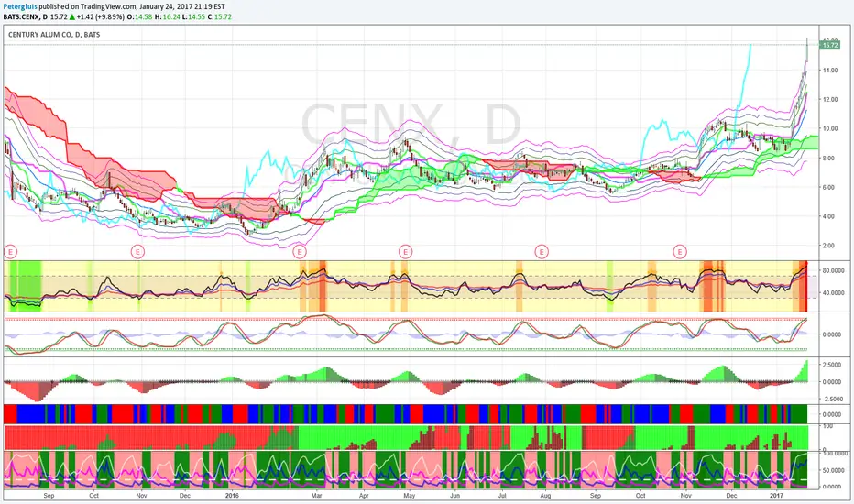Click the BATS:CENX, D symbol text

point(25,16)
